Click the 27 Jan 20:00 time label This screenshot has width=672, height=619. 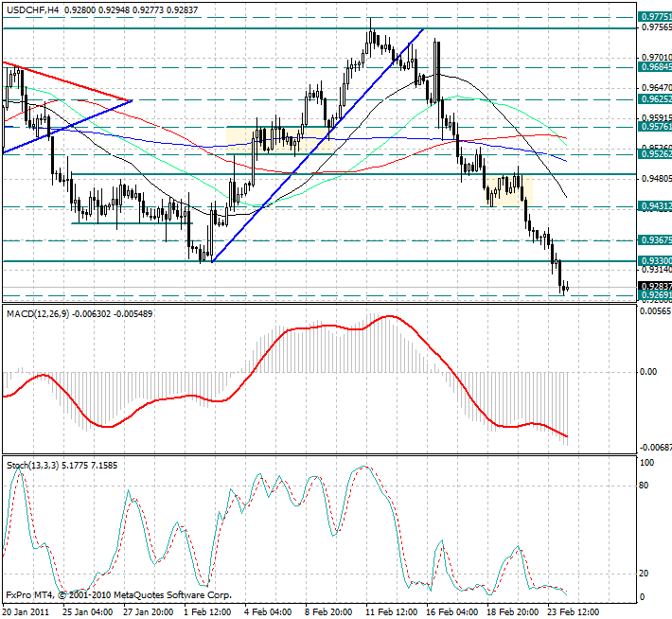[149, 611]
